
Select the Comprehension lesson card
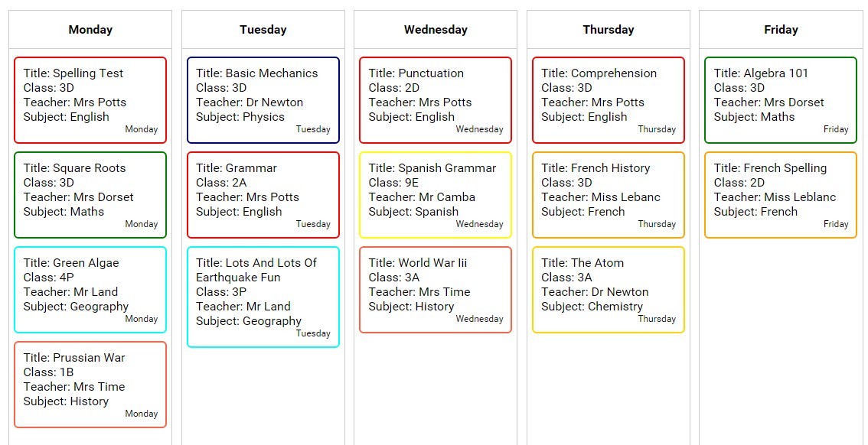608,100
